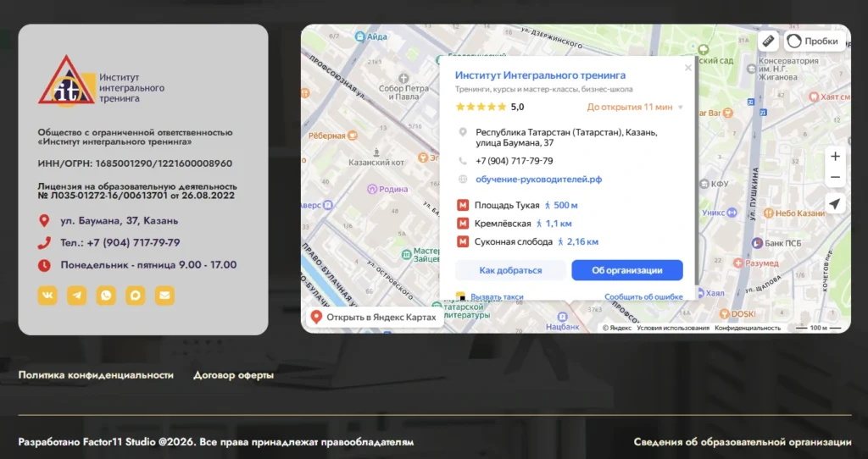Click the улица Баумана, 37 address in the card
The height and width of the screenshot is (459, 868).
point(515,142)
